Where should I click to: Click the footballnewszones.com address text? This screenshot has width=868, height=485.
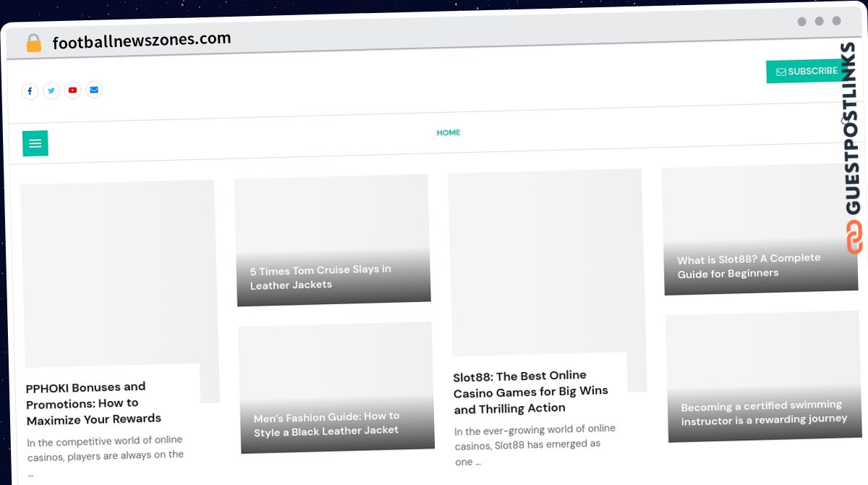tap(142, 41)
